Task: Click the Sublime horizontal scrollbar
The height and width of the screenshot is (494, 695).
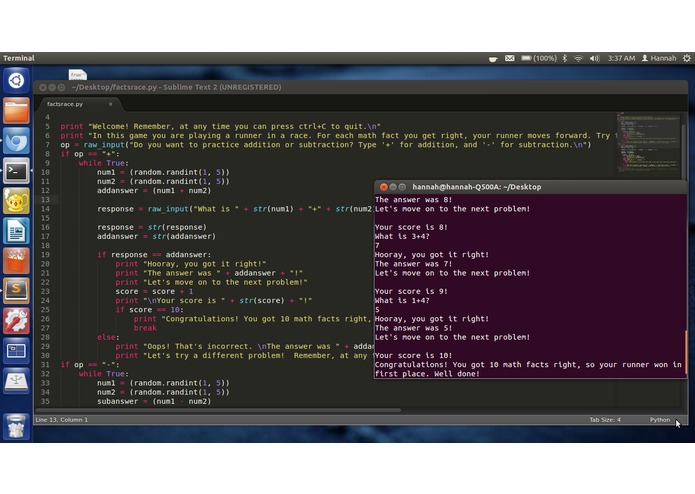Action: coord(218,410)
